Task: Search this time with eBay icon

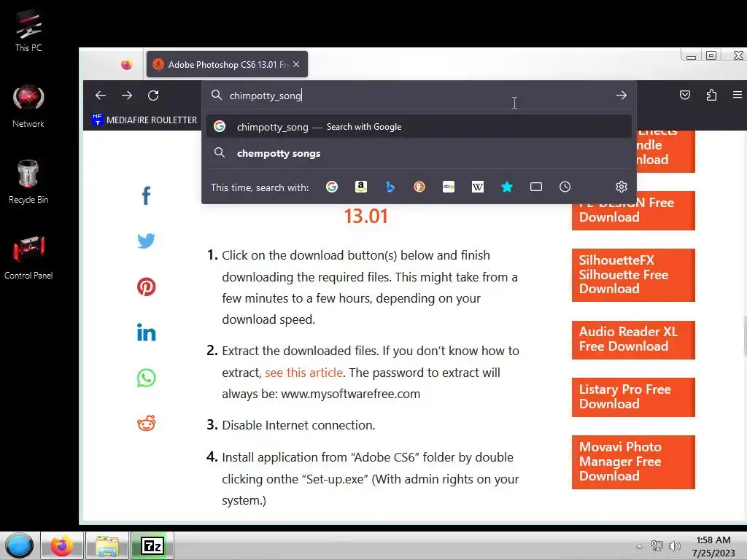Action: [449, 187]
